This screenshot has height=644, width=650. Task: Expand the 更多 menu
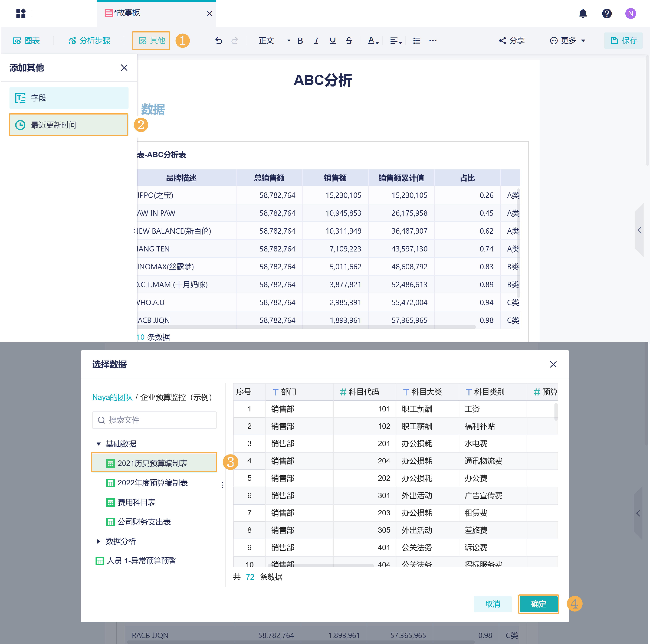[x=568, y=41]
